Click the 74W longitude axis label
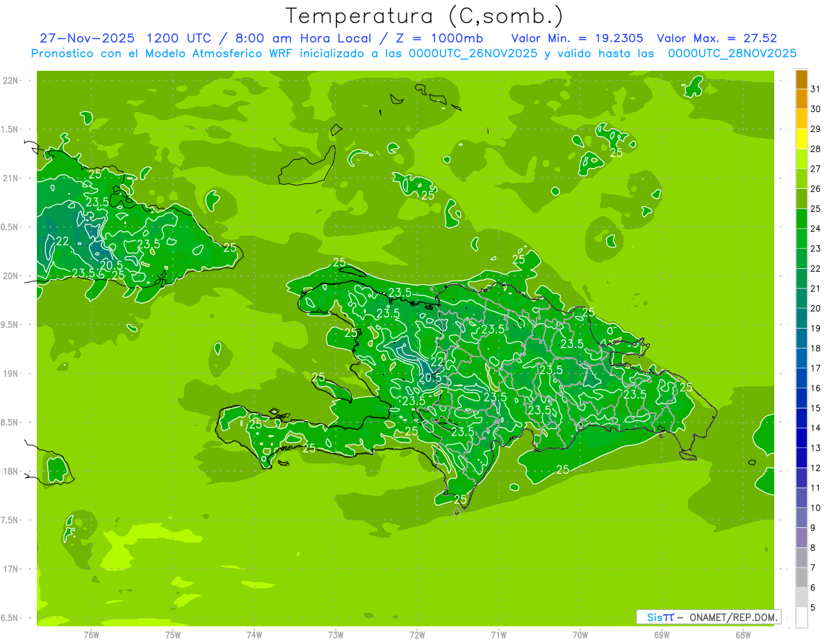Image resolution: width=834 pixels, height=644 pixels. coord(254,635)
